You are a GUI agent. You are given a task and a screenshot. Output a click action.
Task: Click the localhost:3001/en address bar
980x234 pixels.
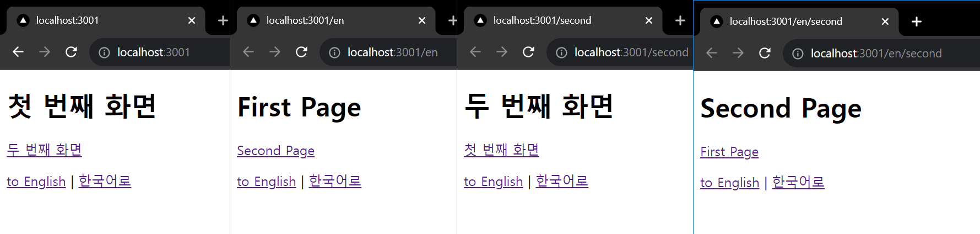[388, 52]
